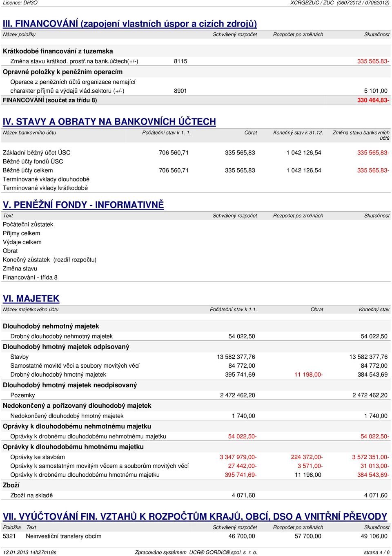
Task: Click the heading 'III. FINANCOVÁNÍ (zapojení vlastních úspor a cizích zdrojů)'
Action: [130, 24]
